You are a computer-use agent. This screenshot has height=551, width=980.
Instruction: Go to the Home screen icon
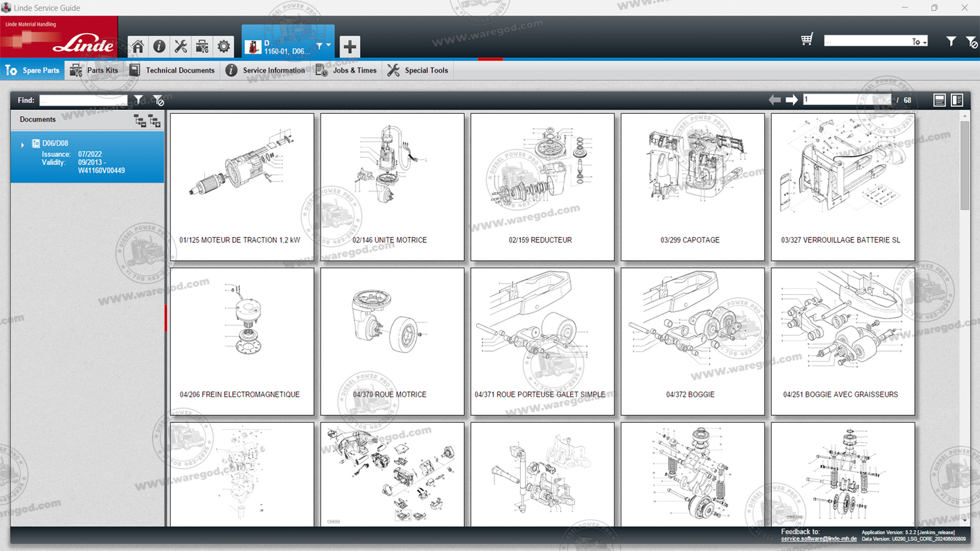[138, 47]
